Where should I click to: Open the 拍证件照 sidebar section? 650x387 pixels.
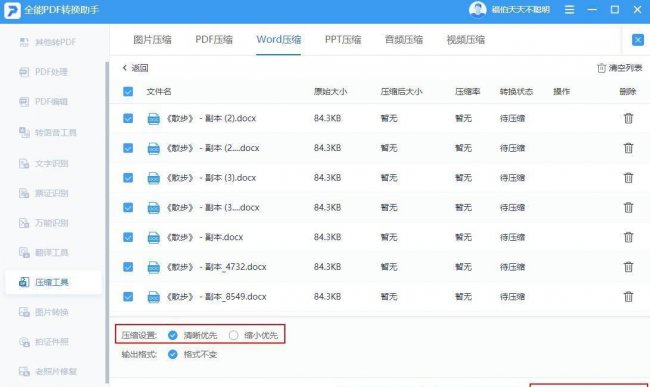click(44, 342)
